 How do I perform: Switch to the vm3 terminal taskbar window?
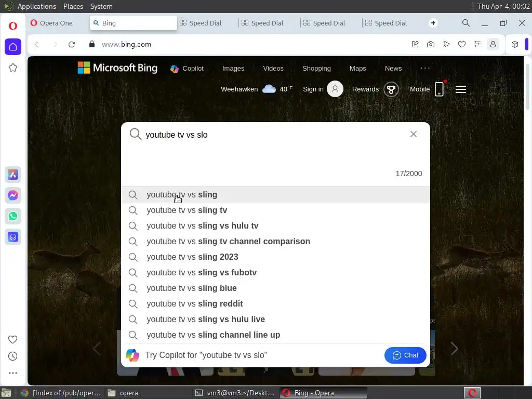(235, 393)
